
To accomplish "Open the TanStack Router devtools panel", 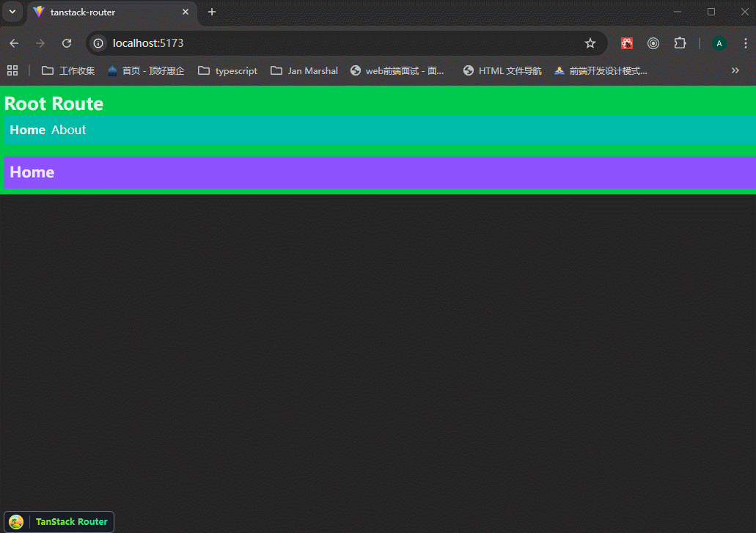I will coord(59,521).
